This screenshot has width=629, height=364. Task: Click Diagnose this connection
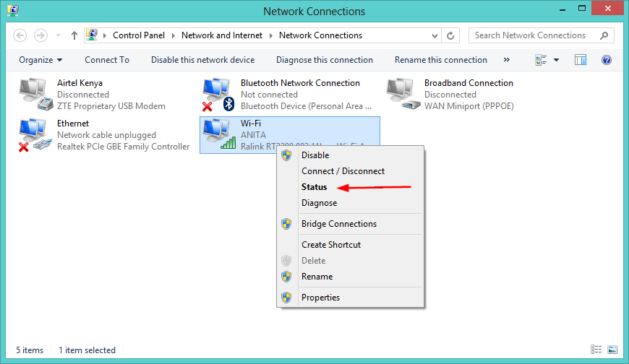coord(325,60)
